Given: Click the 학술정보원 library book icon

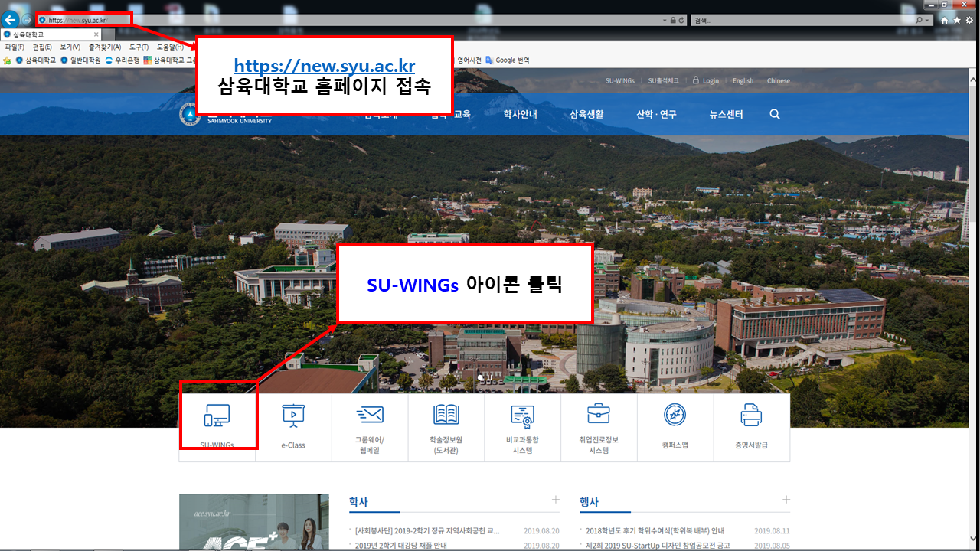Looking at the screenshot, I should click(446, 415).
